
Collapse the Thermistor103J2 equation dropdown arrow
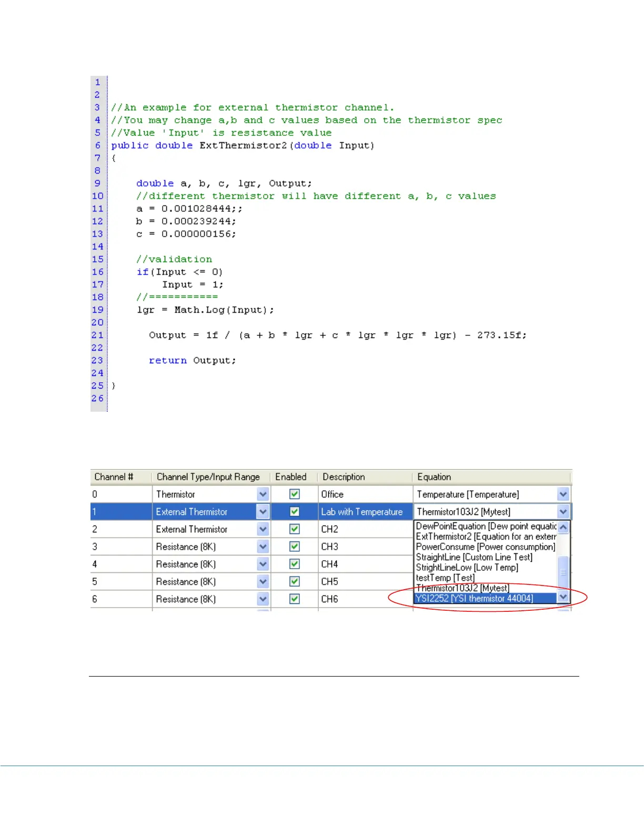click(x=563, y=512)
